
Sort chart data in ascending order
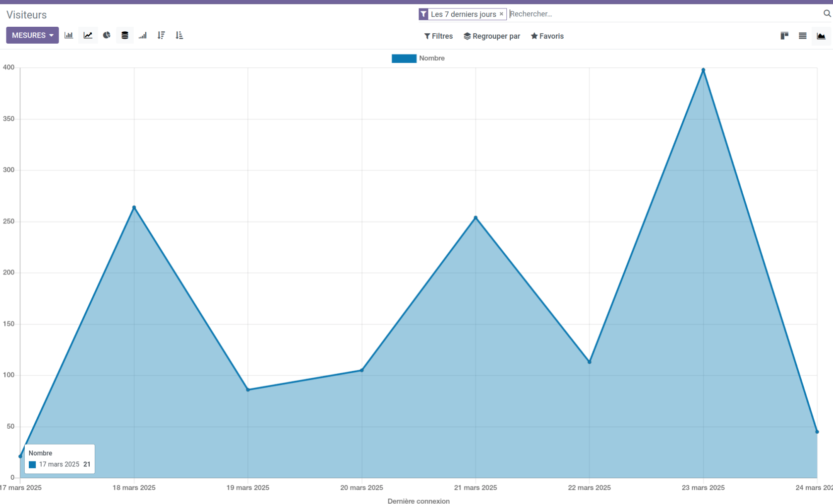pyautogui.click(x=179, y=35)
